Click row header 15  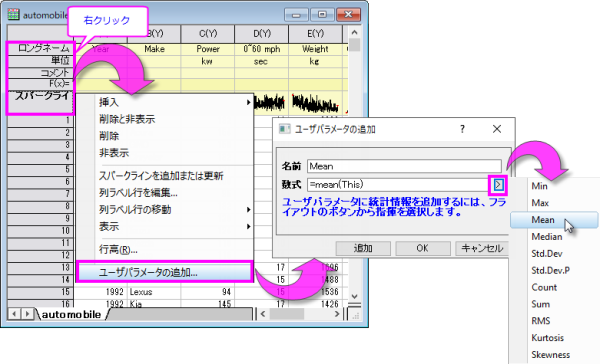click(40, 292)
